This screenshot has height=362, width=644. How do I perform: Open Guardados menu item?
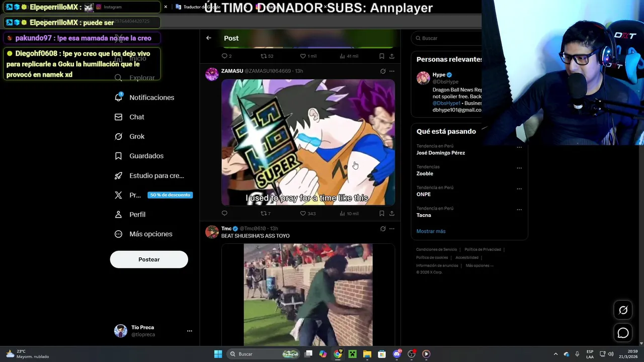139,156
